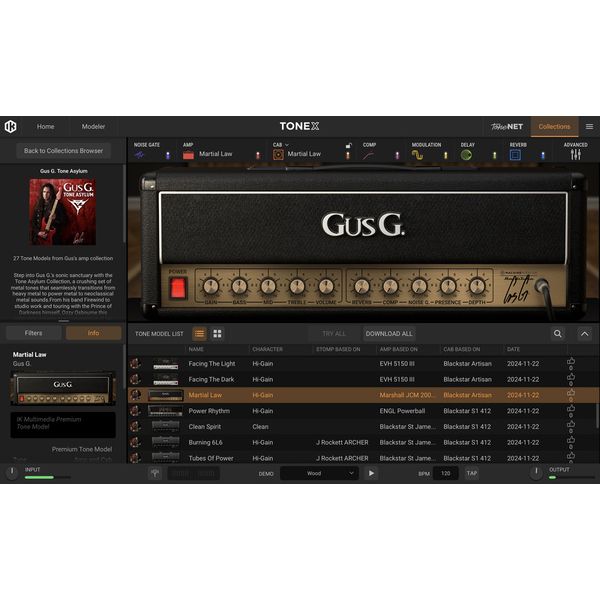Open the Modulation wave icon
The width and height of the screenshot is (600, 600).
pyautogui.click(x=417, y=155)
